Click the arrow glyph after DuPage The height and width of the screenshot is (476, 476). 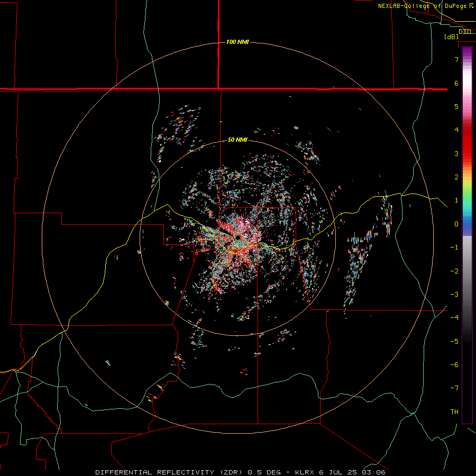tap(471, 6)
